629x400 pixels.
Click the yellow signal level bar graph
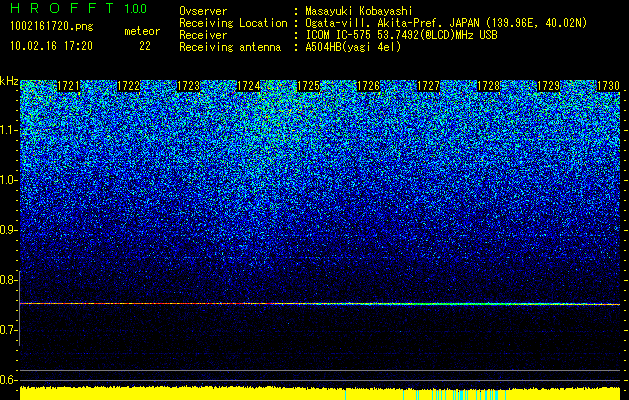[320, 394]
